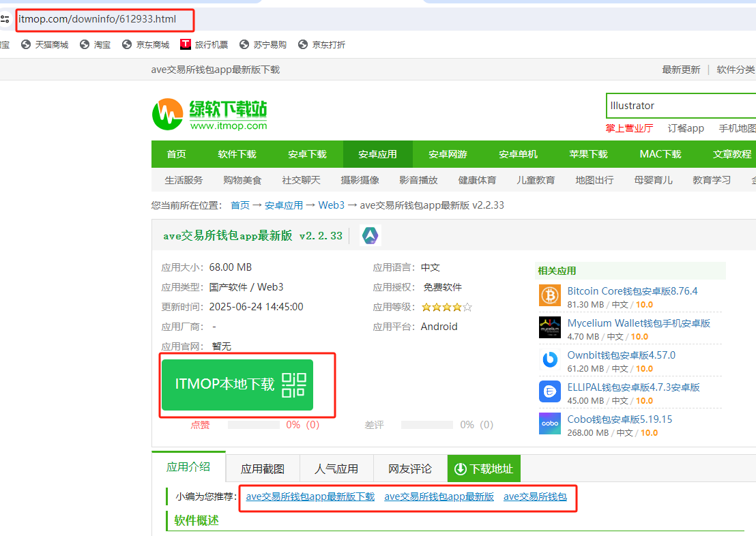
Task: Click the ave app icon beside title
Action: click(x=370, y=236)
